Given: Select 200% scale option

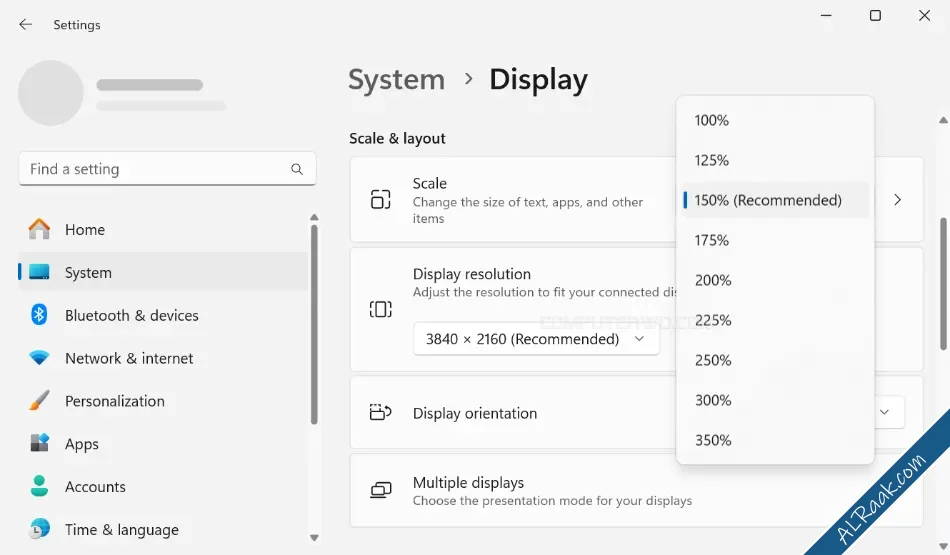Looking at the screenshot, I should tap(776, 280).
